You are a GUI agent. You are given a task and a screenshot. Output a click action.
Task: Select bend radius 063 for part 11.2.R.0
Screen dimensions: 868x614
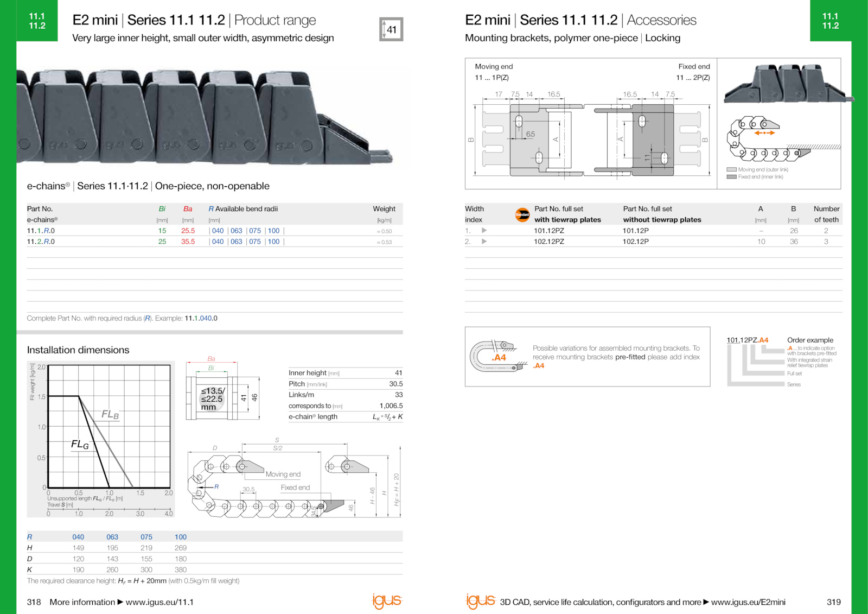coord(237,242)
